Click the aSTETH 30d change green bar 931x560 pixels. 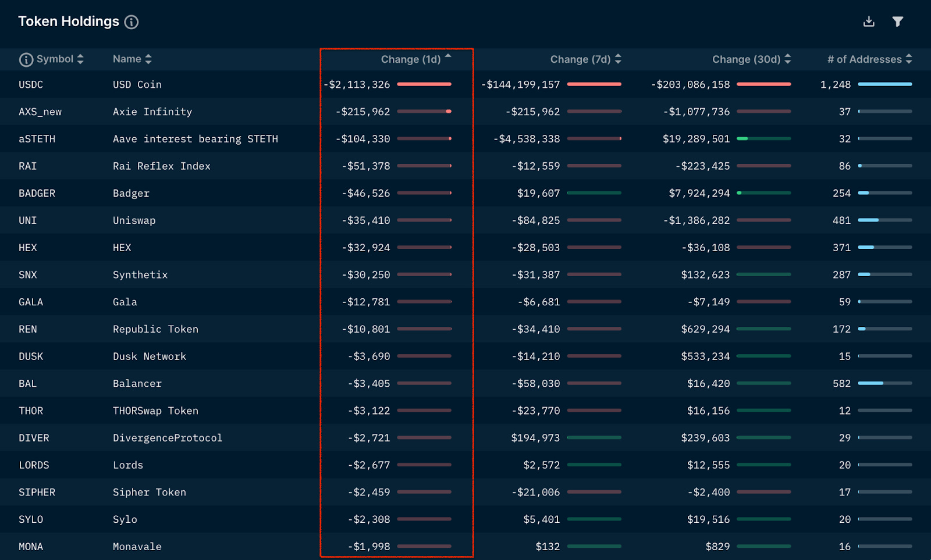coord(764,139)
